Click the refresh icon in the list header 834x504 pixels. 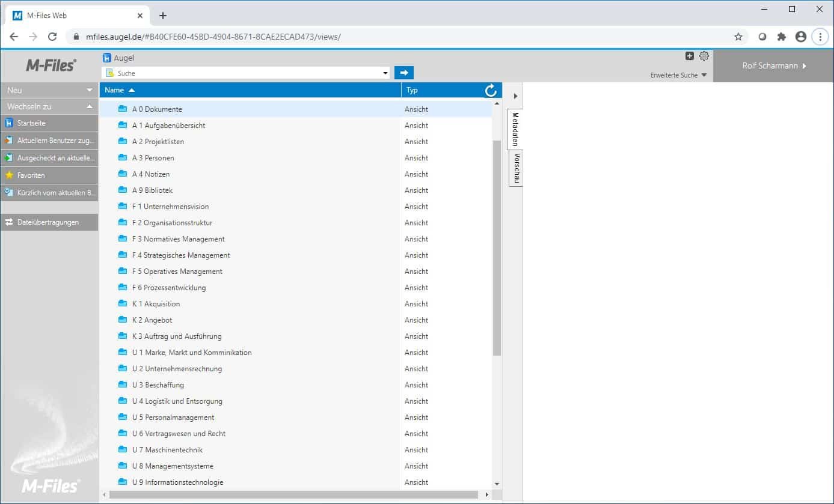(x=491, y=90)
